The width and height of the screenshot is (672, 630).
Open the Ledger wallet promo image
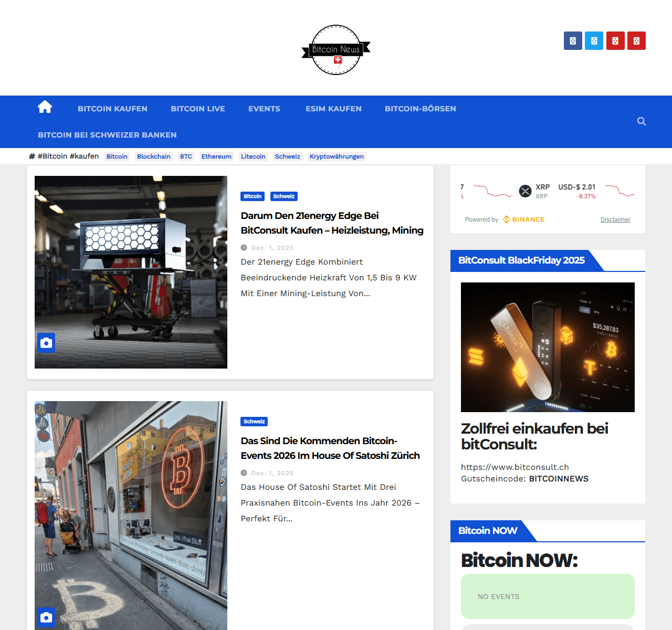click(x=548, y=347)
